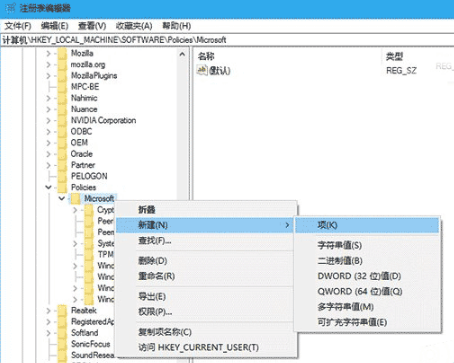Click the Microsoft folder icon

[x=75, y=199]
